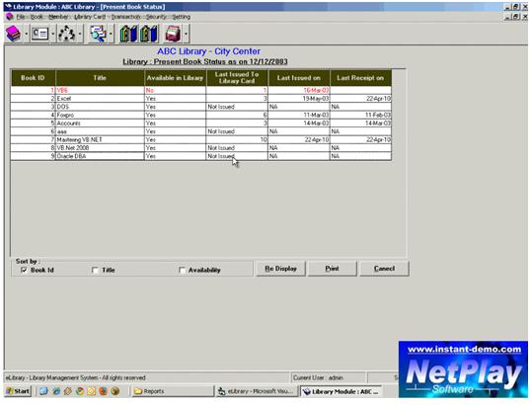The image size is (532, 405).
Task: Click the first green-and-blue books toolbar icon
Action: (128, 34)
